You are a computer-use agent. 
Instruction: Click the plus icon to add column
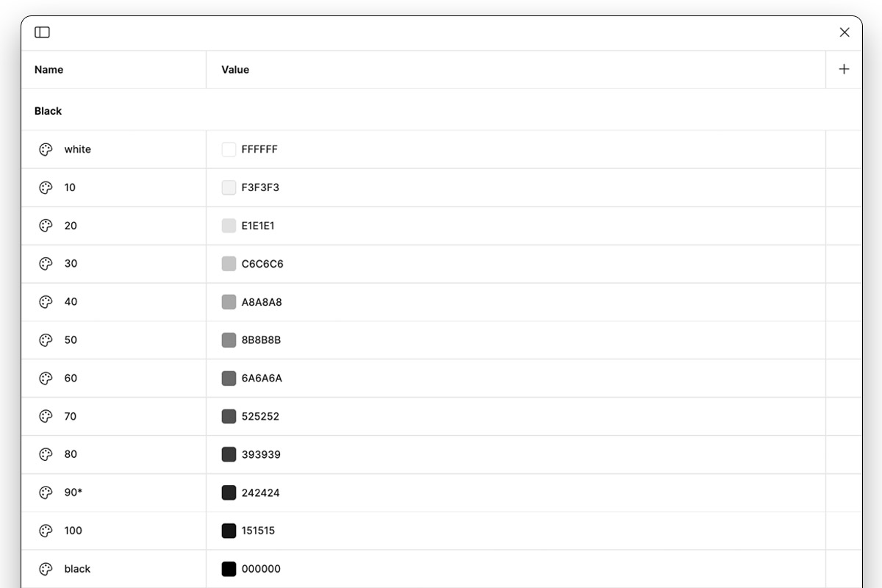click(x=844, y=69)
